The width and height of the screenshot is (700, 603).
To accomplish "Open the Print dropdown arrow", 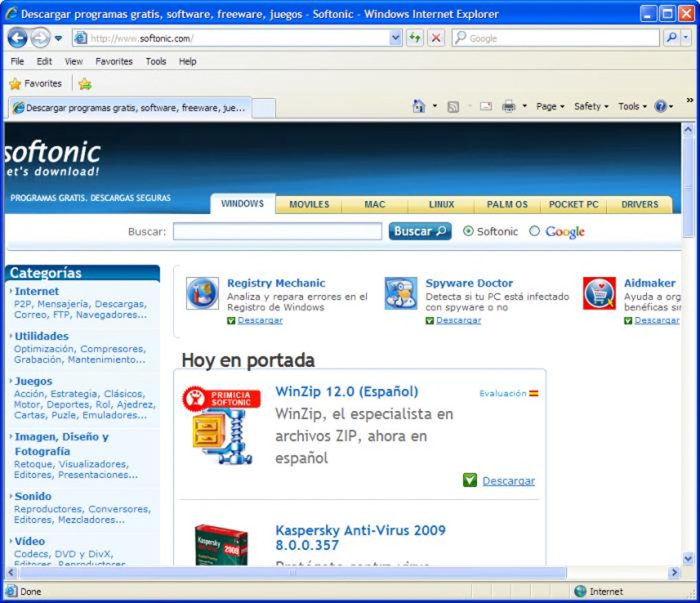I will [x=524, y=106].
